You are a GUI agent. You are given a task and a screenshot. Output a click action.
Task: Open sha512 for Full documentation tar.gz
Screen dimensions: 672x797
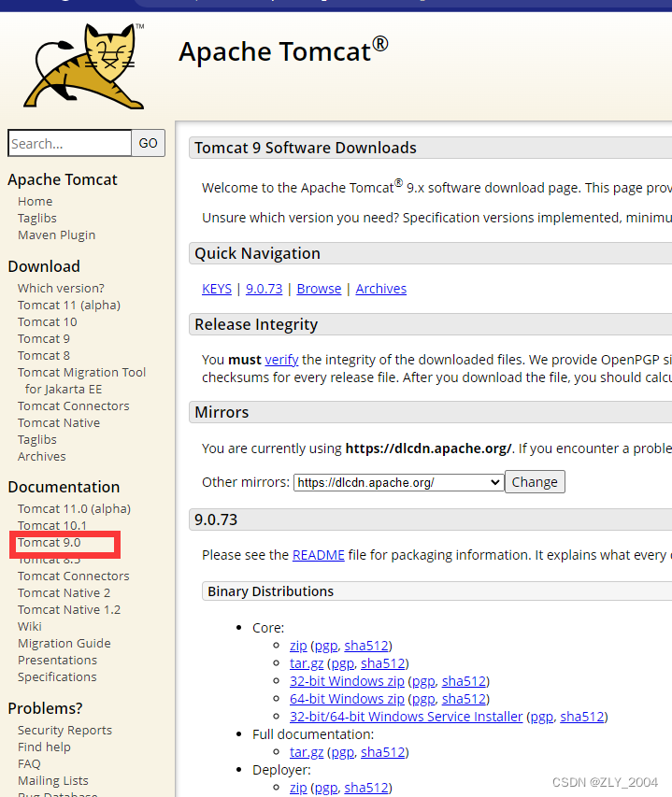(383, 752)
